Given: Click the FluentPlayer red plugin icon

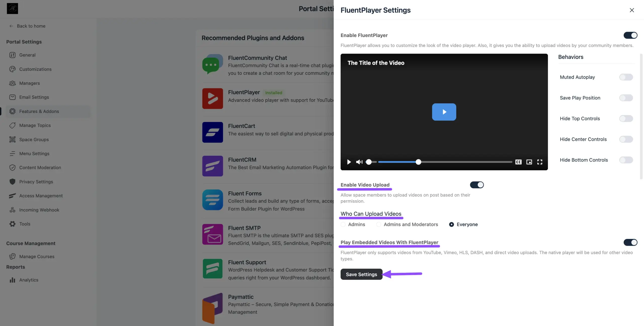Looking at the screenshot, I should click(x=212, y=98).
